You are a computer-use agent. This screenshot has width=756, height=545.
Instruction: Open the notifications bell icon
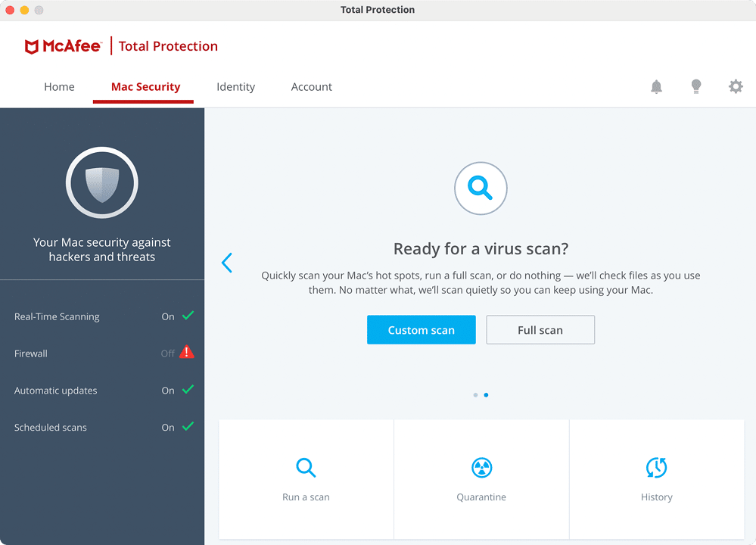click(656, 87)
